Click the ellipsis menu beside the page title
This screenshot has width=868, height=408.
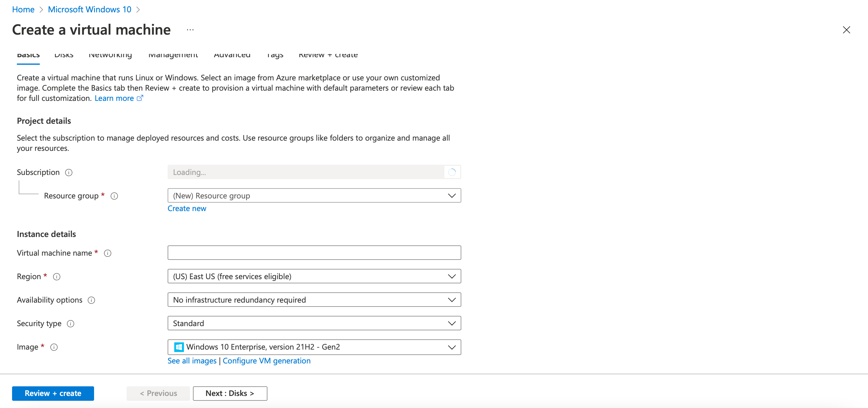[190, 30]
